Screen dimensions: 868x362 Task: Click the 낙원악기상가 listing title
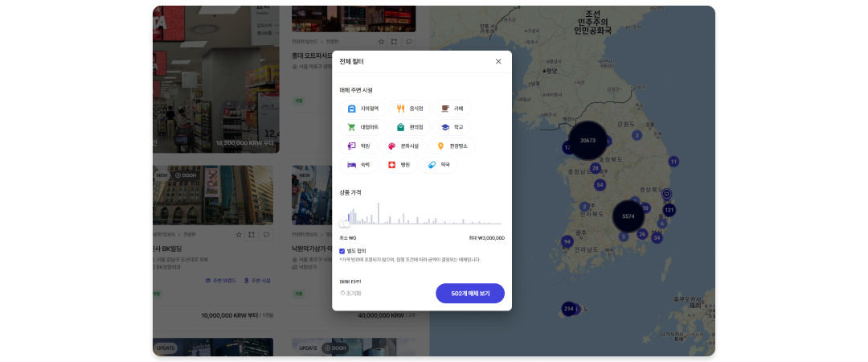[312, 249]
